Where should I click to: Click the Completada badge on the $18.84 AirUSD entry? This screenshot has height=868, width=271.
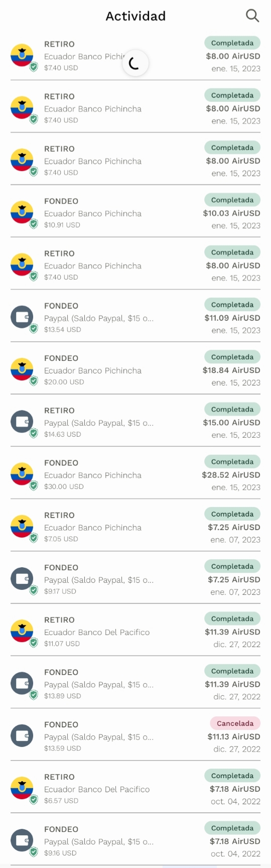232,357
